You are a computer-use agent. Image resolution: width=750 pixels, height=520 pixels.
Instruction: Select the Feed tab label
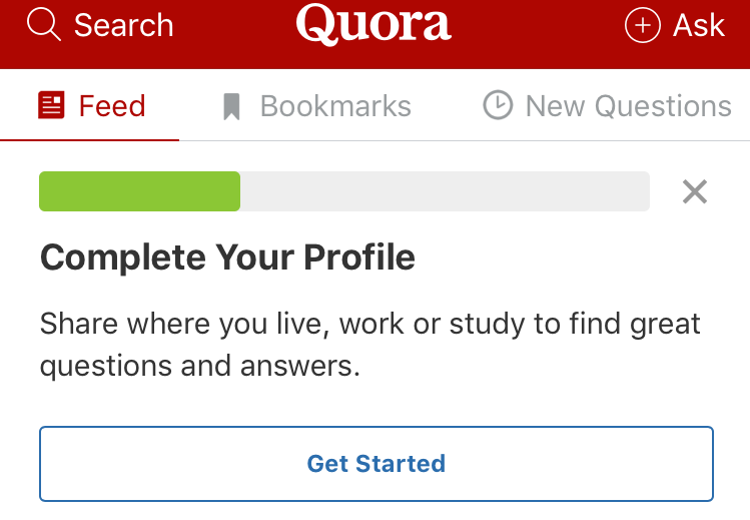click(112, 106)
